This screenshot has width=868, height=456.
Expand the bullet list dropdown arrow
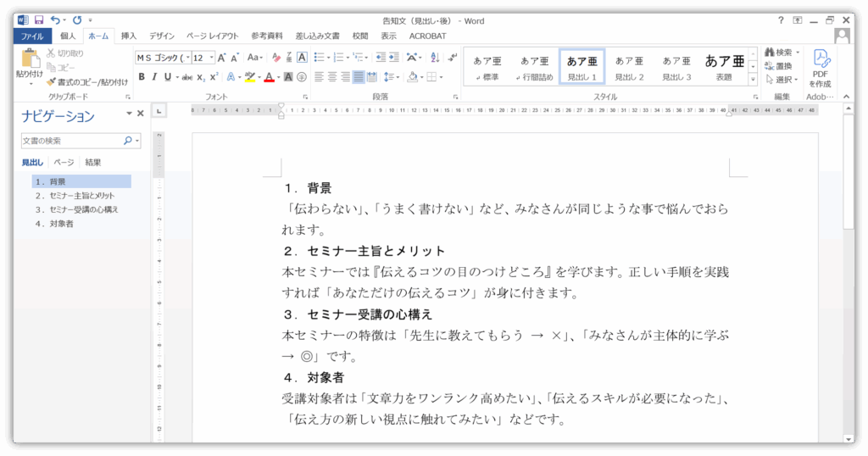[328, 58]
